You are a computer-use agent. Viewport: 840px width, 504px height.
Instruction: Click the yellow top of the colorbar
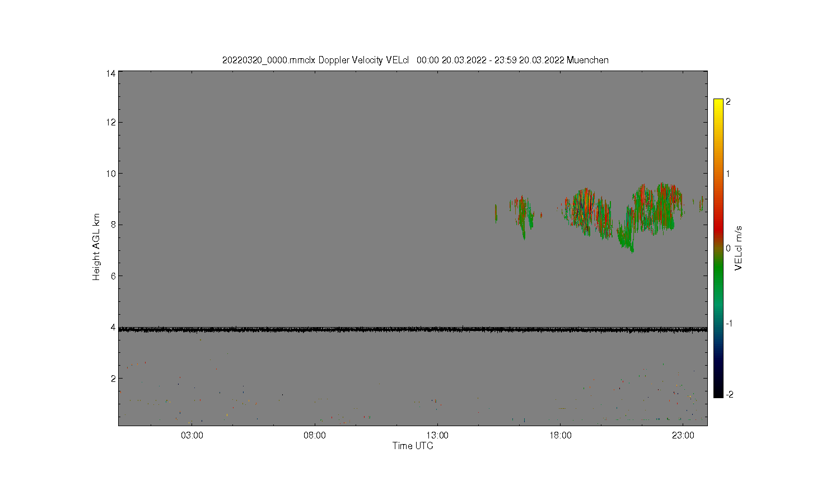718,103
